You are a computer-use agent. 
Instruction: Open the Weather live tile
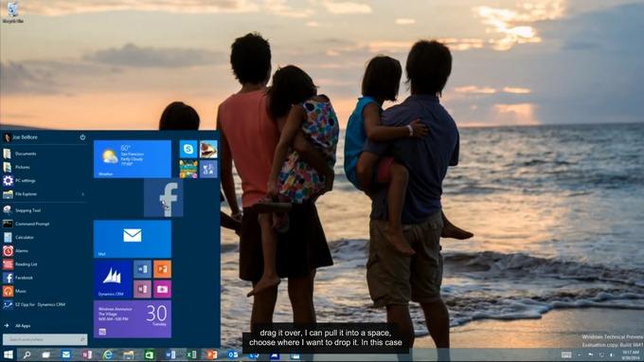133,159
